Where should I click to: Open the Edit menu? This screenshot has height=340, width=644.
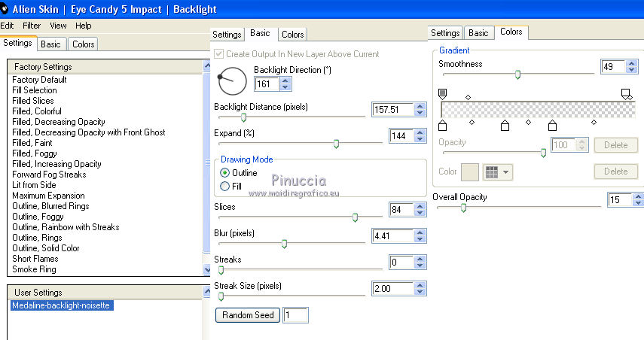click(x=7, y=26)
